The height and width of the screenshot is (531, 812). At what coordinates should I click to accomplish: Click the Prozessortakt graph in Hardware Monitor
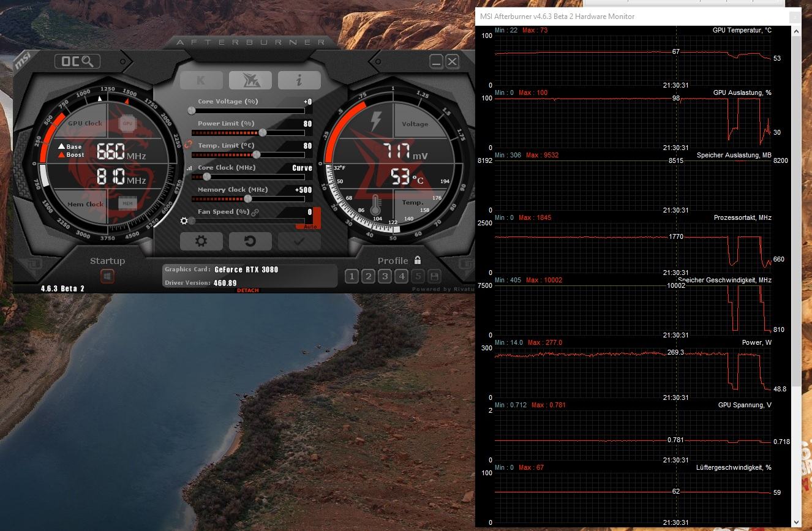[x=633, y=247]
